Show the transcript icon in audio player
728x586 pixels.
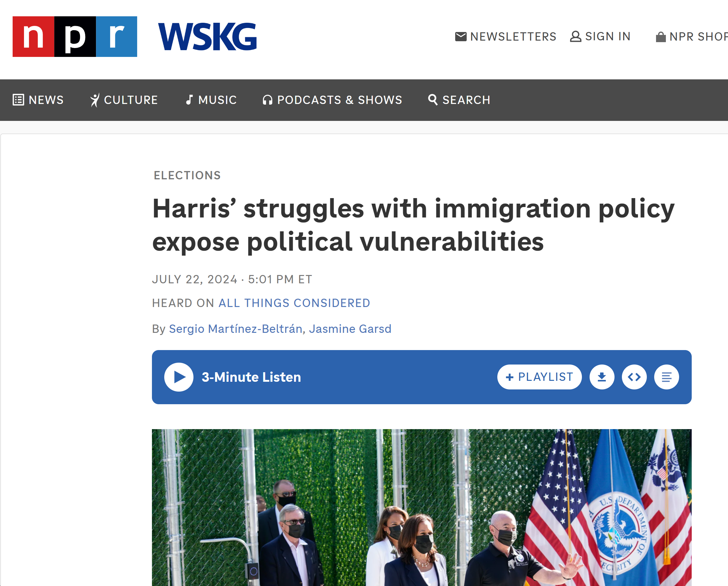click(666, 377)
